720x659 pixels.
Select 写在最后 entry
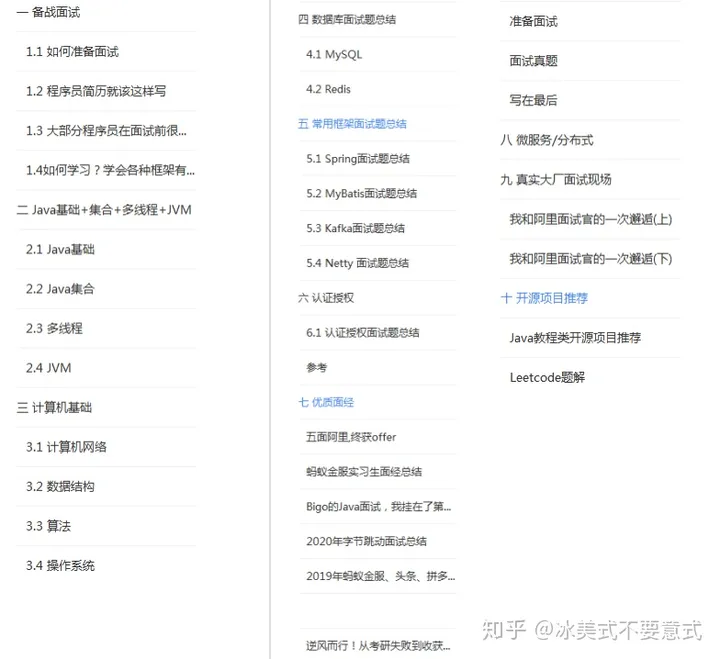534,101
